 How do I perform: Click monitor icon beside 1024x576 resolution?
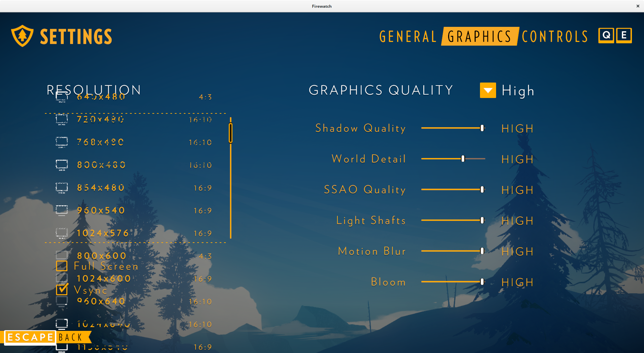tap(62, 233)
